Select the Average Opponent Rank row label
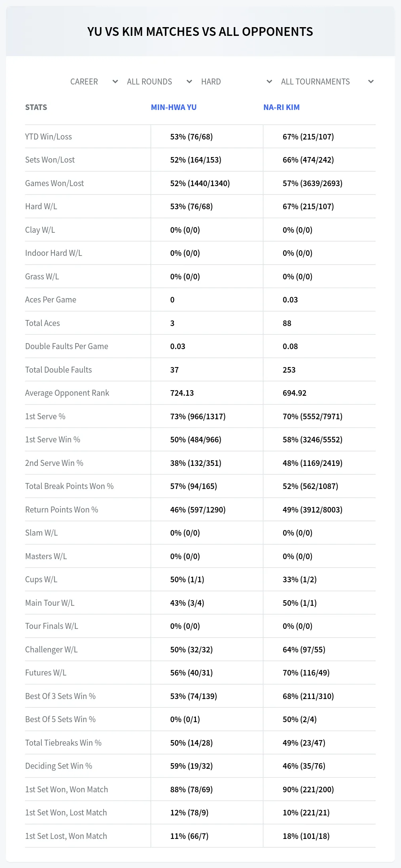This screenshot has width=401, height=868. (67, 393)
